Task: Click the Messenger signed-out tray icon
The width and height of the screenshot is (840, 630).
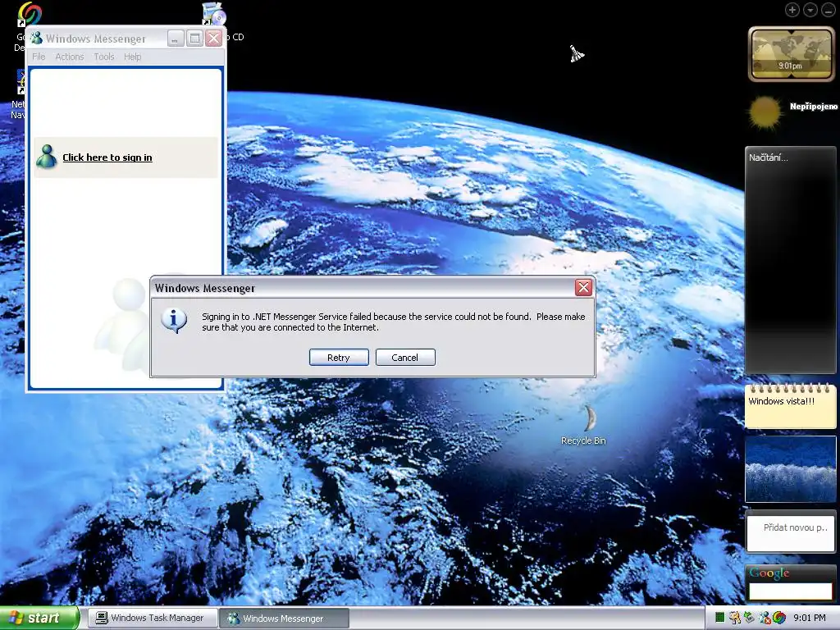Action: (765, 618)
